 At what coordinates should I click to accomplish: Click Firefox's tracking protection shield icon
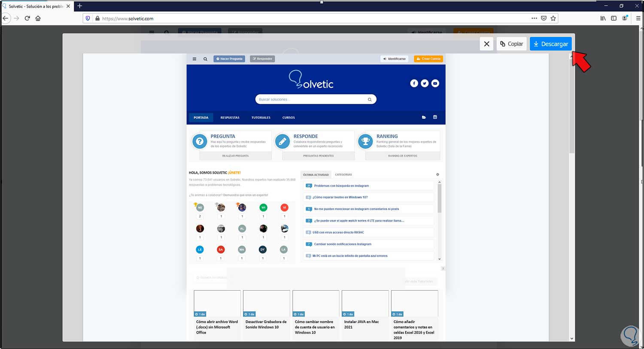tap(88, 18)
